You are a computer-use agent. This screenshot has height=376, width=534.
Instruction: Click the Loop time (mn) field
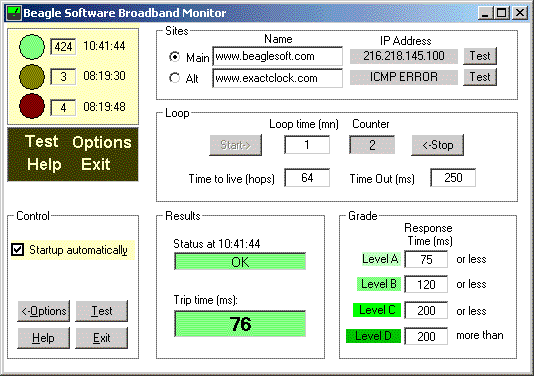pos(307,145)
